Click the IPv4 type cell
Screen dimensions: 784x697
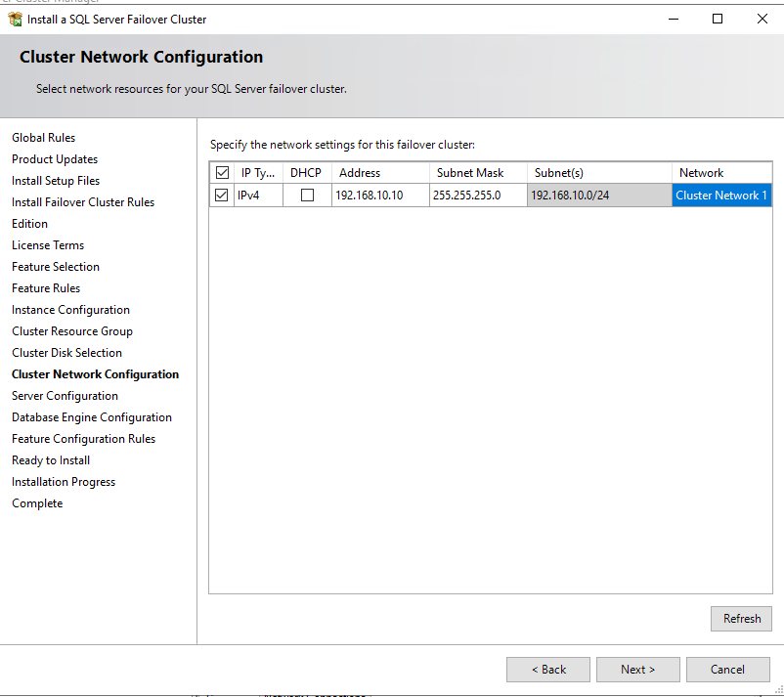pos(258,195)
